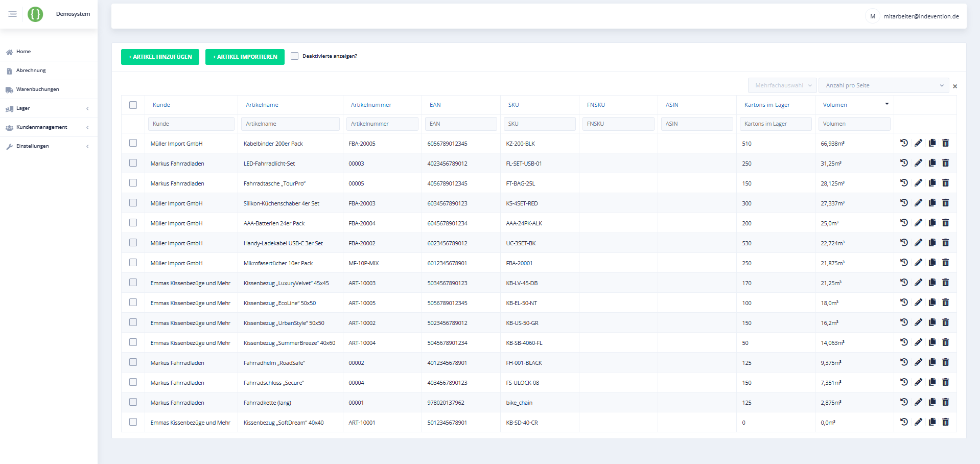Check the select-all header checkbox
This screenshot has width=980, height=464.
pos(133,105)
